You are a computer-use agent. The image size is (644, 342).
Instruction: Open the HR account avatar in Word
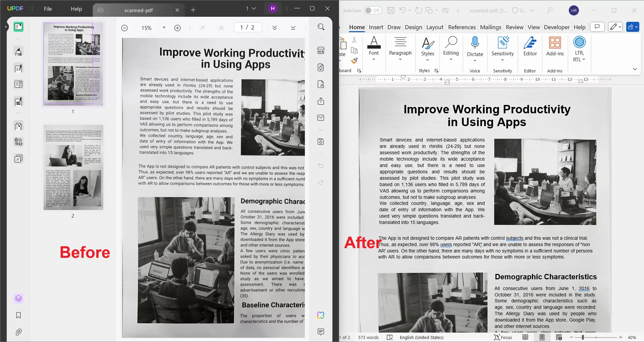point(574,10)
